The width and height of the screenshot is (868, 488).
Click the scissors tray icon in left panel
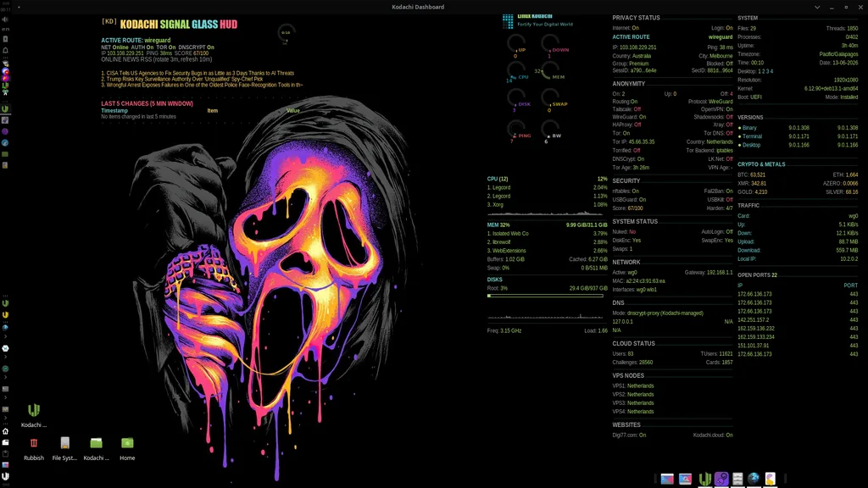point(5,92)
